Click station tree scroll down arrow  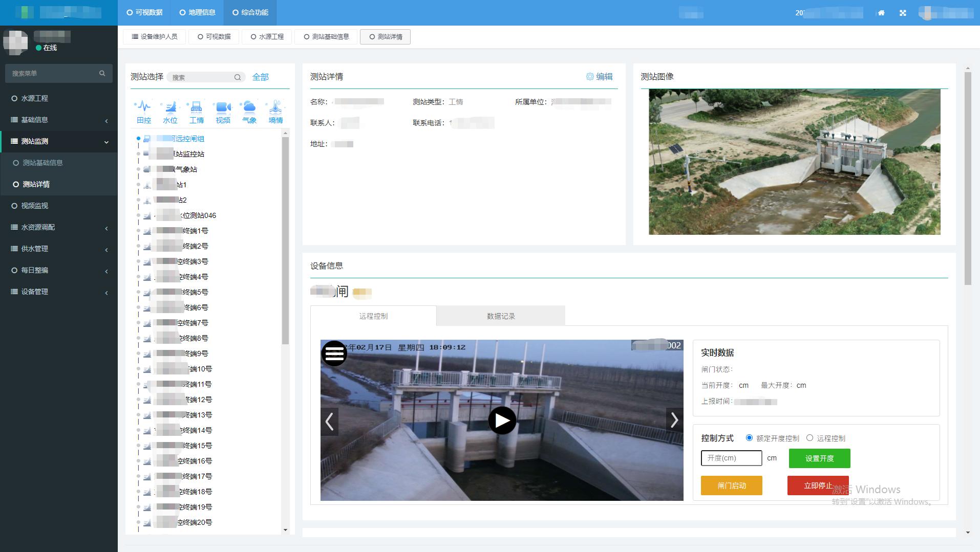pyautogui.click(x=285, y=530)
